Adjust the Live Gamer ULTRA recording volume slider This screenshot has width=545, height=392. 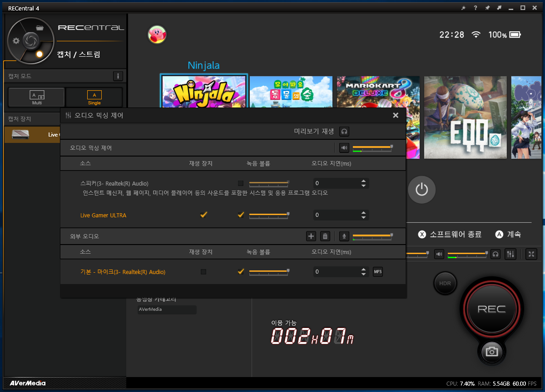pyautogui.click(x=269, y=215)
